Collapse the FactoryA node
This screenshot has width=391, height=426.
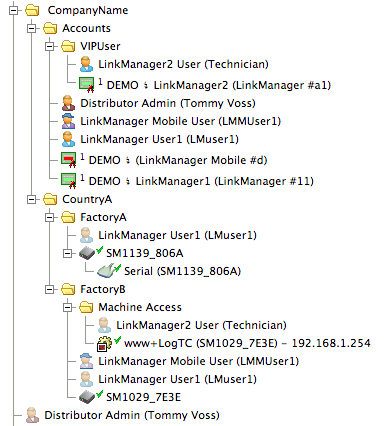[x=50, y=217]
